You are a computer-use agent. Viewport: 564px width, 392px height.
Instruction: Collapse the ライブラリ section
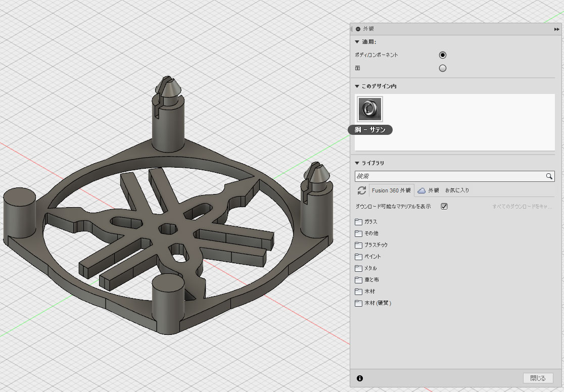[357, 163]
